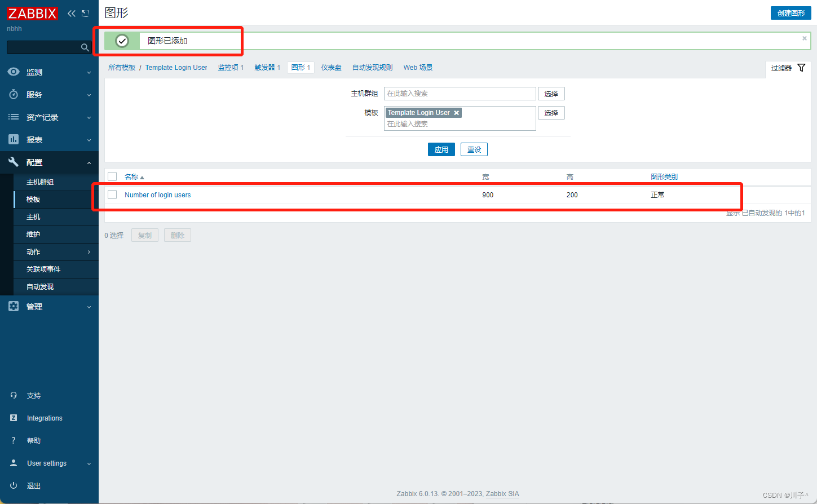Image resolution: width=817 pixels, height=504 pixels.
Task: Focus the 模板 search input
Action: point(460,123)
